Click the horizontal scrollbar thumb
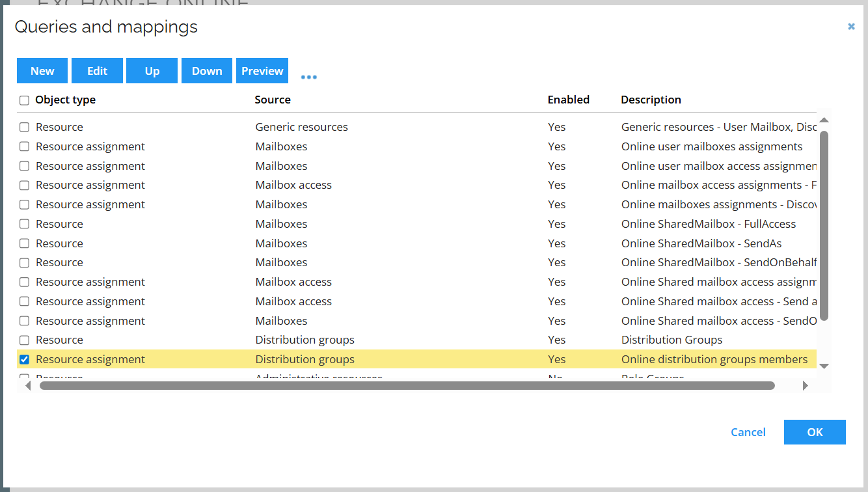This screenshot has width=868, height=492. pyautogui.click(x=407, y=385)
